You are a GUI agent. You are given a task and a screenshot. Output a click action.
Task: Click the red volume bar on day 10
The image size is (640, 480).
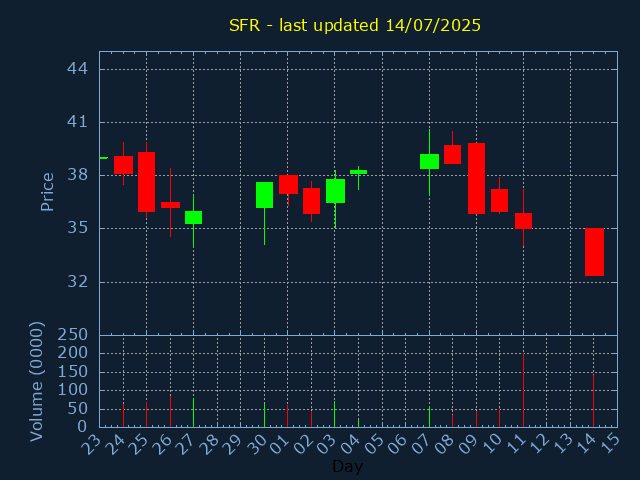pos(499,418)
